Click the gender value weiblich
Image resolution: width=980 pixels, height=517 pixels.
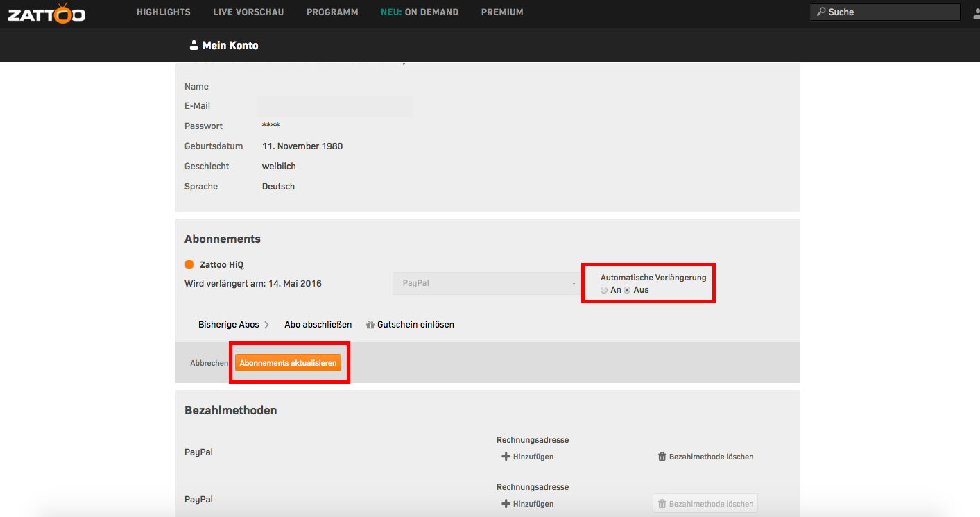pyautogui.click(x=279, y=167)
